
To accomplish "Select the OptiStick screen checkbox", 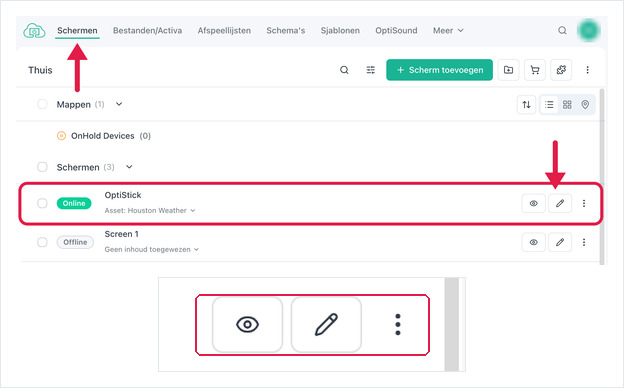I will point(42,203).
